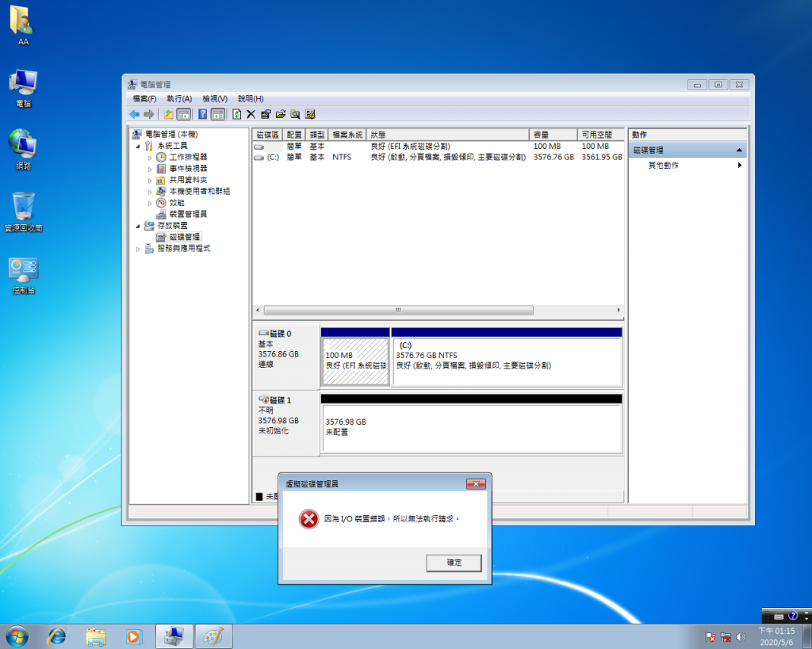Click the Forward arrow in toolbar

pyautogui.click(x=149, y=114)
